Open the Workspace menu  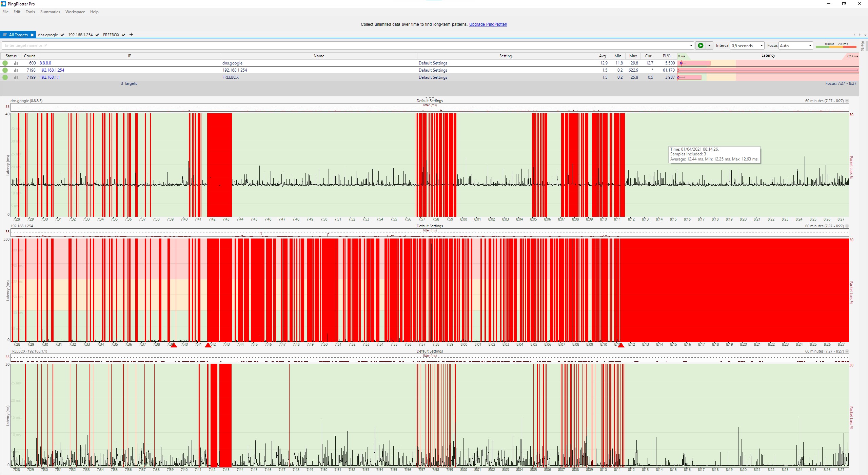75,12
